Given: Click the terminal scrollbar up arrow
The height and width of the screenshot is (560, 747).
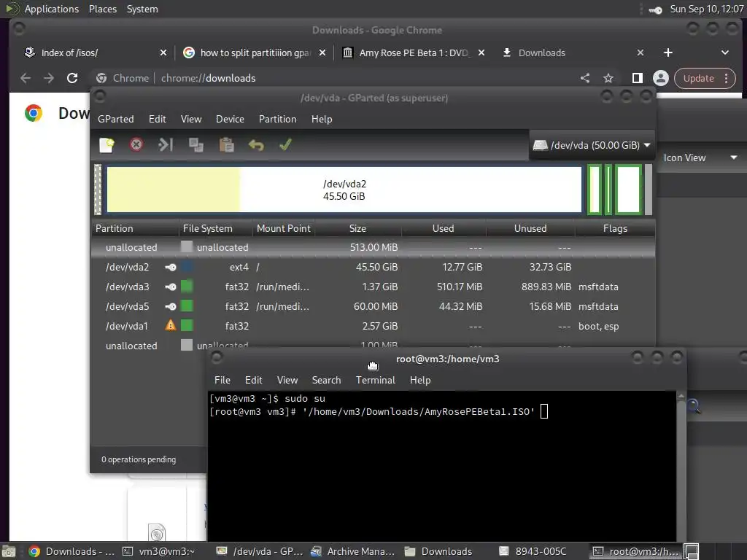Looking at the screenshot, I should coord(681,395).
